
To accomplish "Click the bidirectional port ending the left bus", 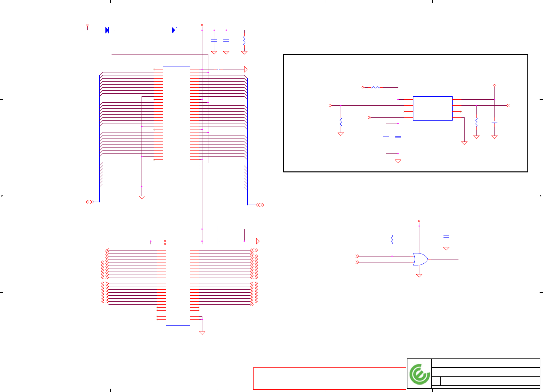I will (90, 202).
